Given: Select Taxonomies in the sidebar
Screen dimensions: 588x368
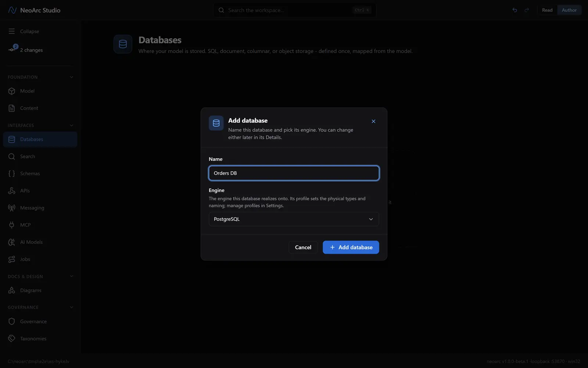Looking at the screenshot, I should [x=40, y=339].
